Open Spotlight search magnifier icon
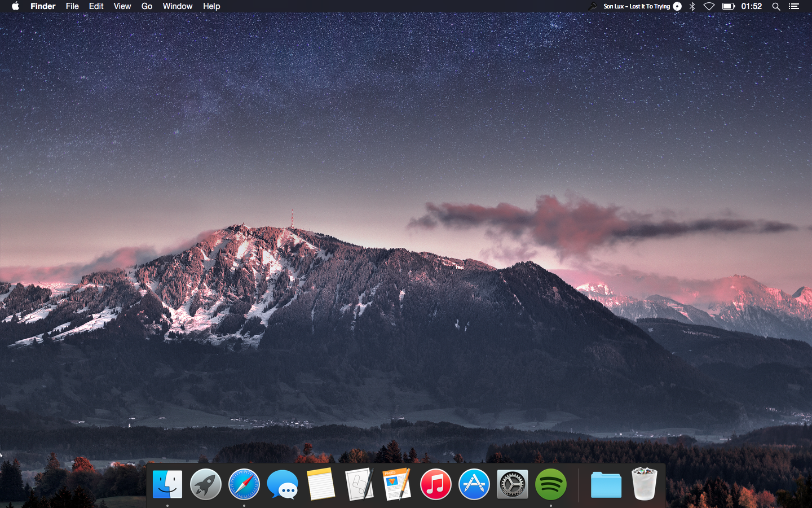The height and width of the screenshot is (508, 812). pyautogui.click(x=776, y=6)
